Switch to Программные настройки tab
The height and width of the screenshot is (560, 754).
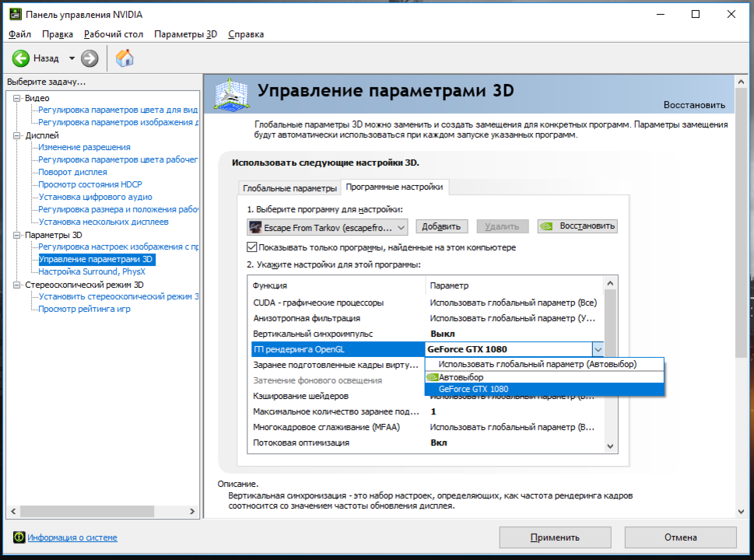click(x=395, y=187)
